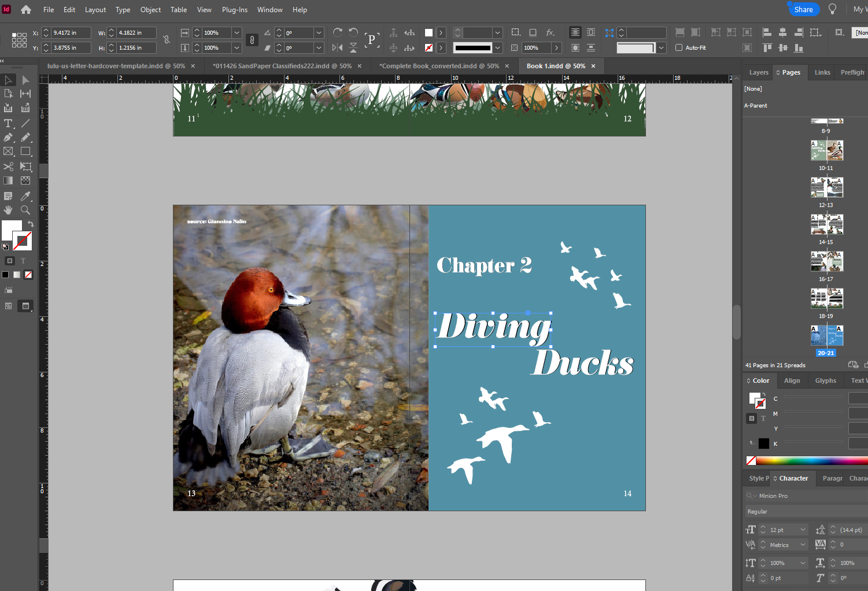The height and width of the screenshot is (591, 868).
Task: Click the lightbulb discover icon
Action: tap(832, 9)
